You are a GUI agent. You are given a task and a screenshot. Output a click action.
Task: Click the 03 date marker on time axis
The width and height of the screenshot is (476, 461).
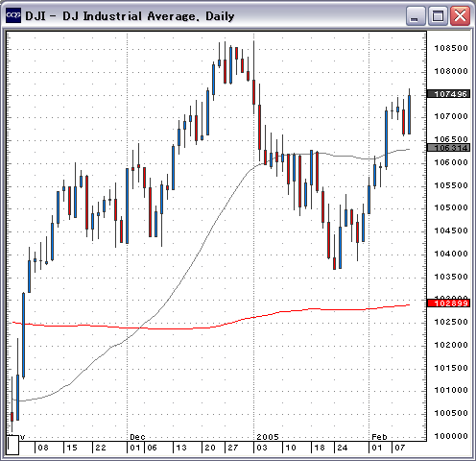(x=262, y=448)
